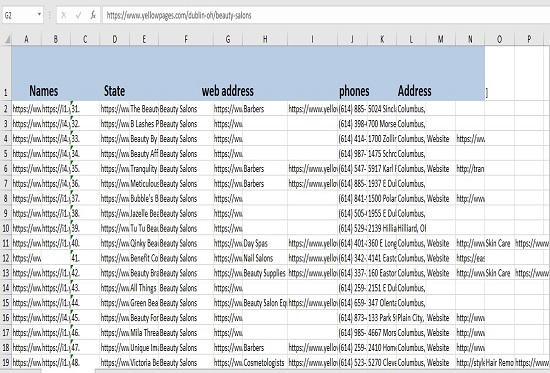550x373 pixels.
Task: Select column I header
Action: (x=313, y=39)
